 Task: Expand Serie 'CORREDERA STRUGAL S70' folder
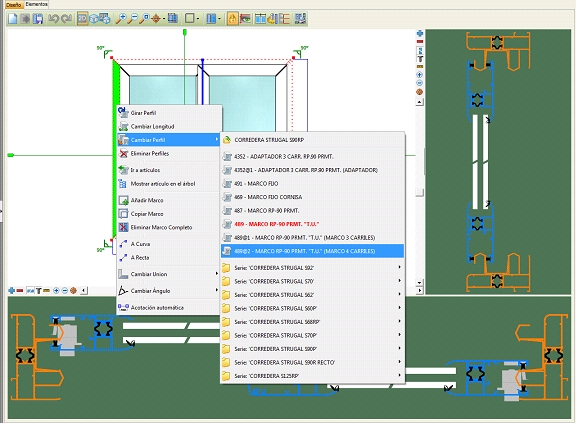click(313, 281)
